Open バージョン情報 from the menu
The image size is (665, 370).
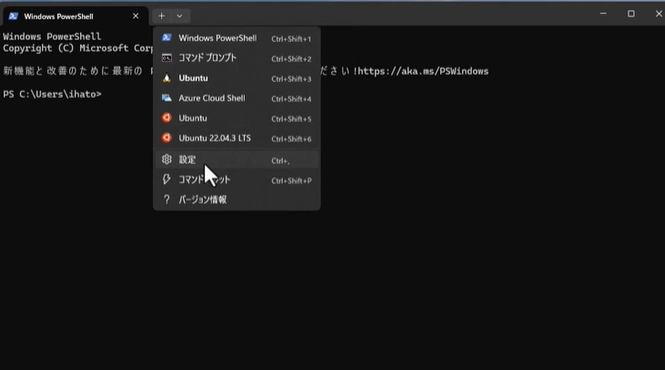point(237,199)
